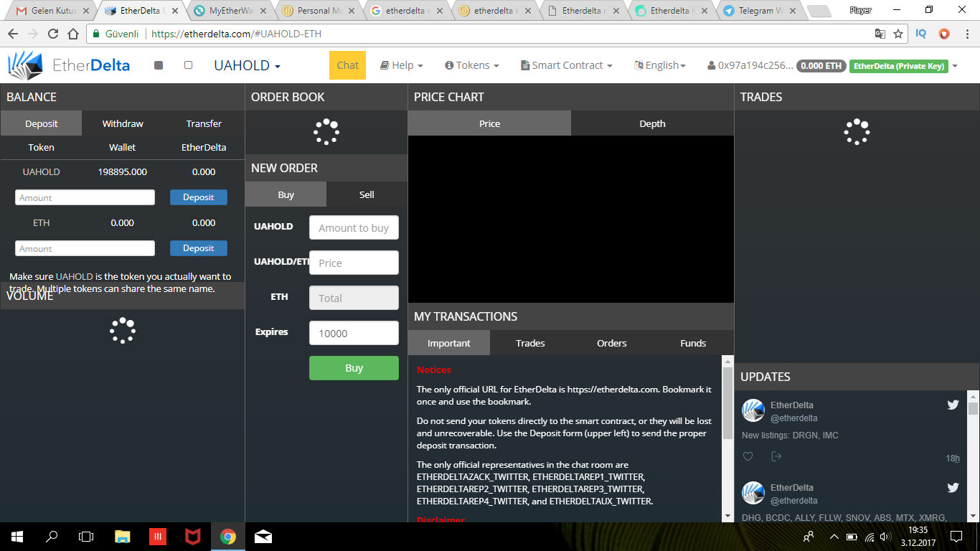Click the Chrome icon on taskbar
This screenshot has height=551, width=980.
pos(228,536)
